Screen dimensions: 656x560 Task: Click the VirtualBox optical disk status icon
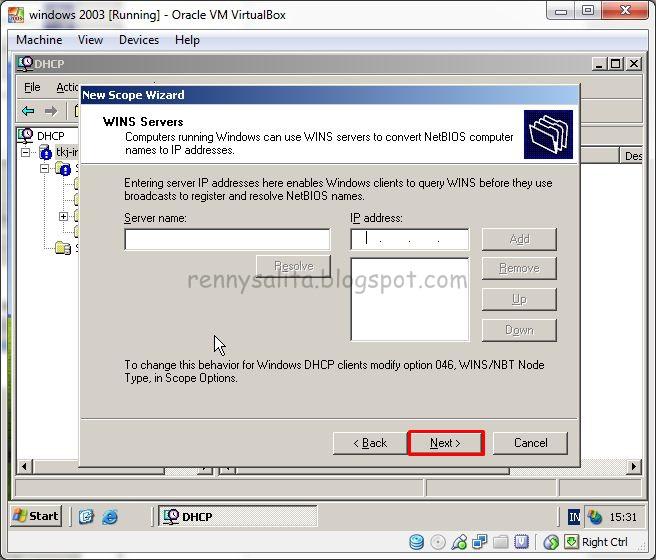point(438,542)
